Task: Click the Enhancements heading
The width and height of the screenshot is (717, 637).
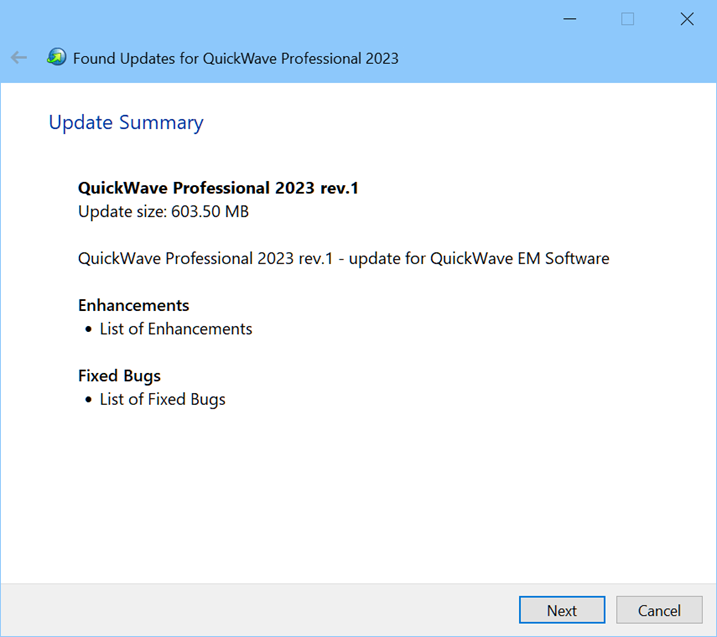Action: pos(134,305)
